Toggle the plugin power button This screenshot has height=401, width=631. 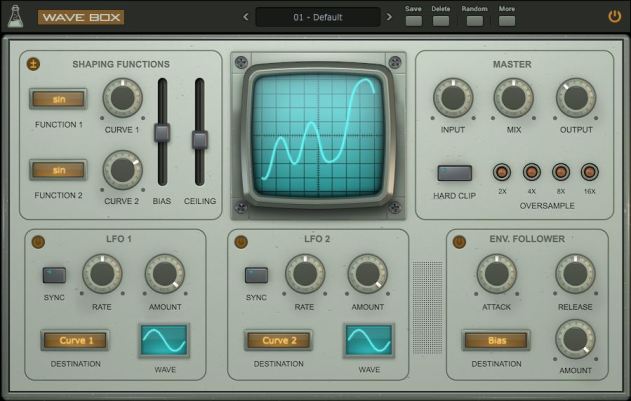(x=614, y=16)
